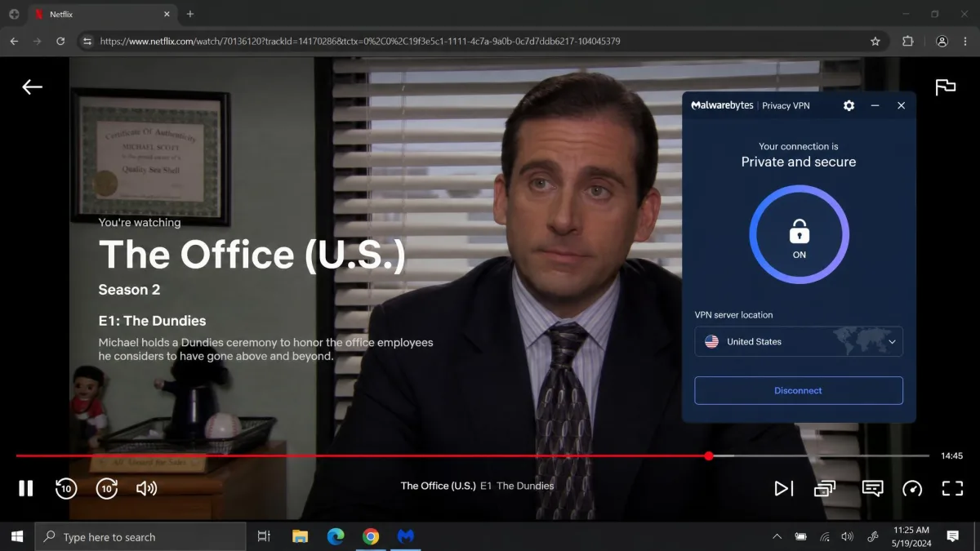
Task: Open File Explorer from taskbar
Action: click(300, 536)
